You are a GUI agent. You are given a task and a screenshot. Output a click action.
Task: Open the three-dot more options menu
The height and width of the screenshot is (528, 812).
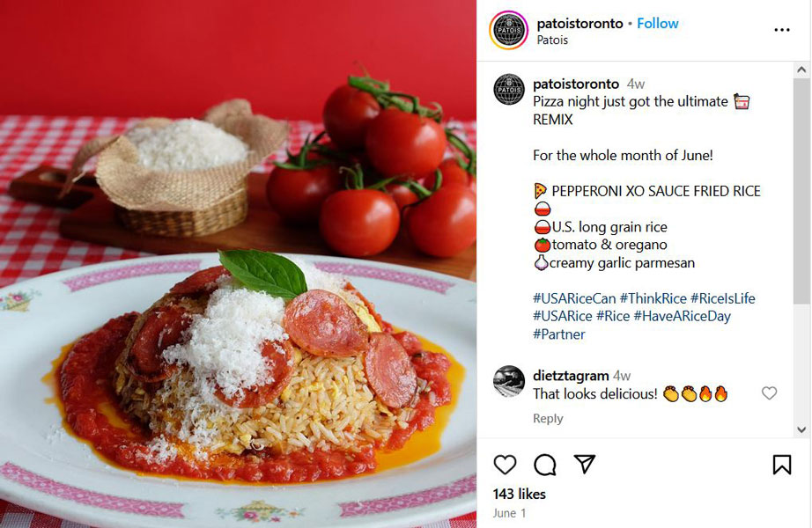tap(782, 30)
